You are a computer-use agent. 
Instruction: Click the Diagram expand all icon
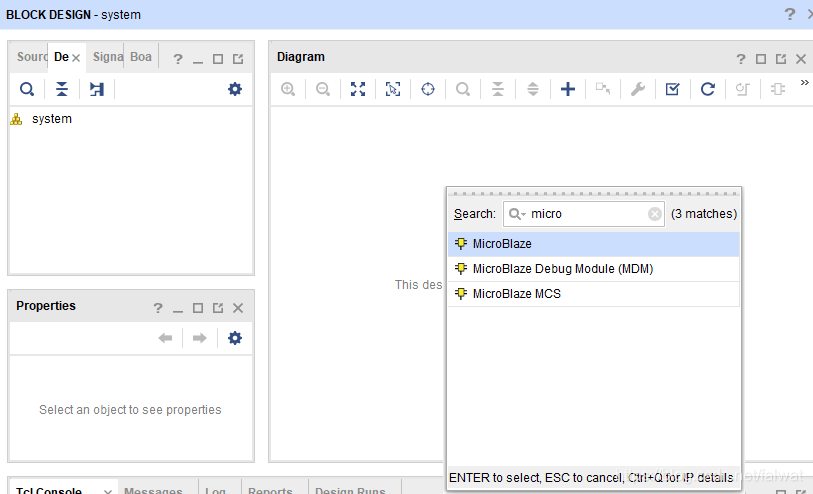point(533,89)
